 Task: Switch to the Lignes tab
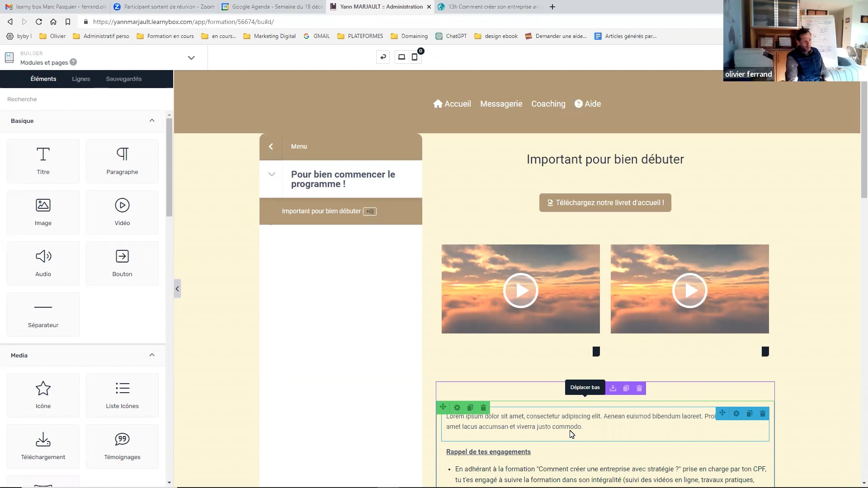coord(80,79)
